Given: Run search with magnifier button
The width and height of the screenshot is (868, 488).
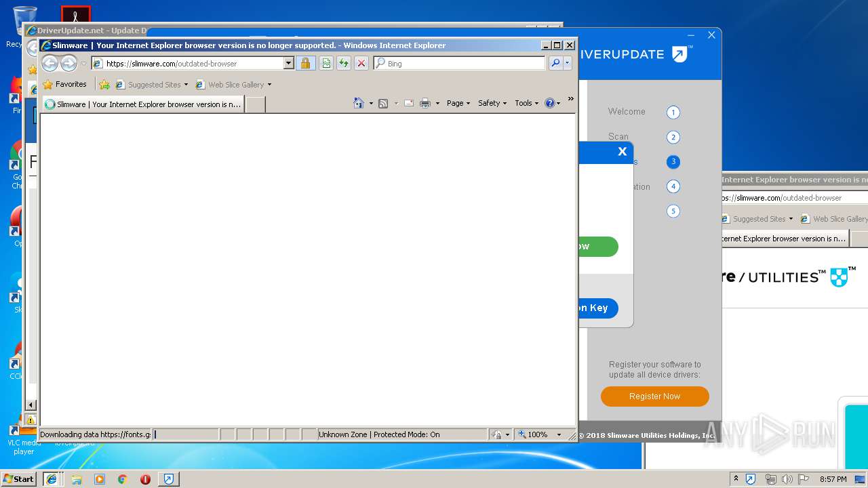Looking at the screenshot, I should click(x=555, y=63).
